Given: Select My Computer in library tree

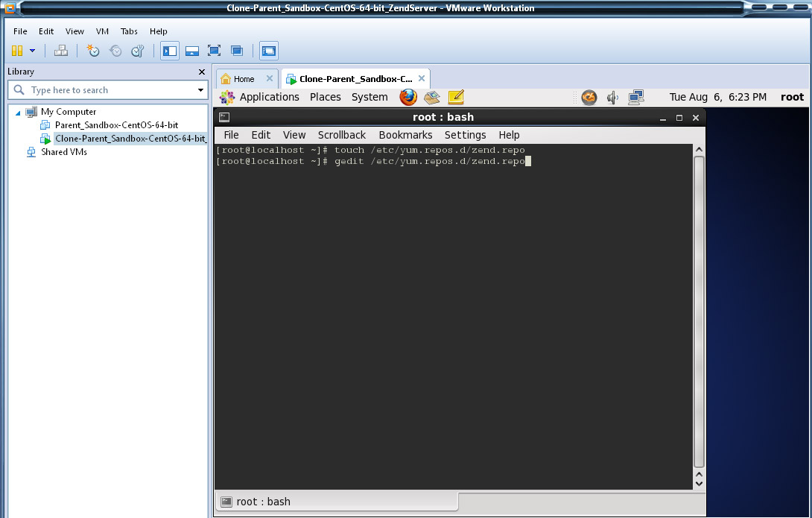Looking at the screenshot, I should [69, 111].
